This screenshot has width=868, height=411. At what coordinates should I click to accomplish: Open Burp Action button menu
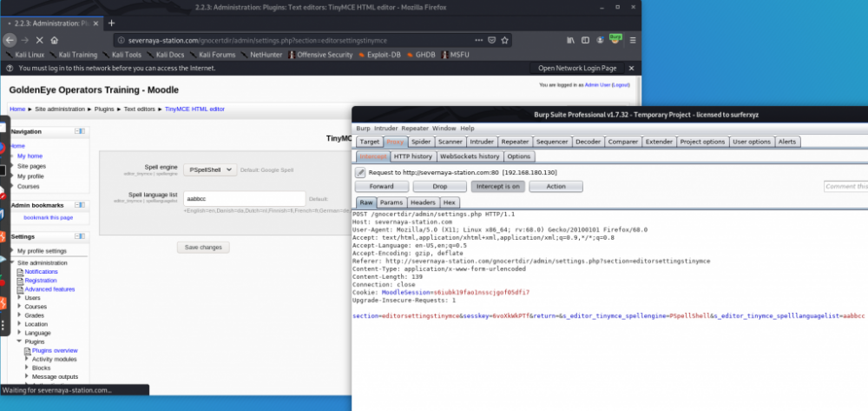pos(556,187)
